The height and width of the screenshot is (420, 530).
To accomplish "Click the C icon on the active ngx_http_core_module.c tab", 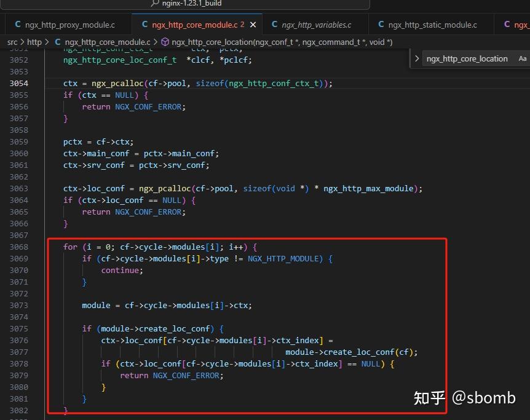I will 144,25.
